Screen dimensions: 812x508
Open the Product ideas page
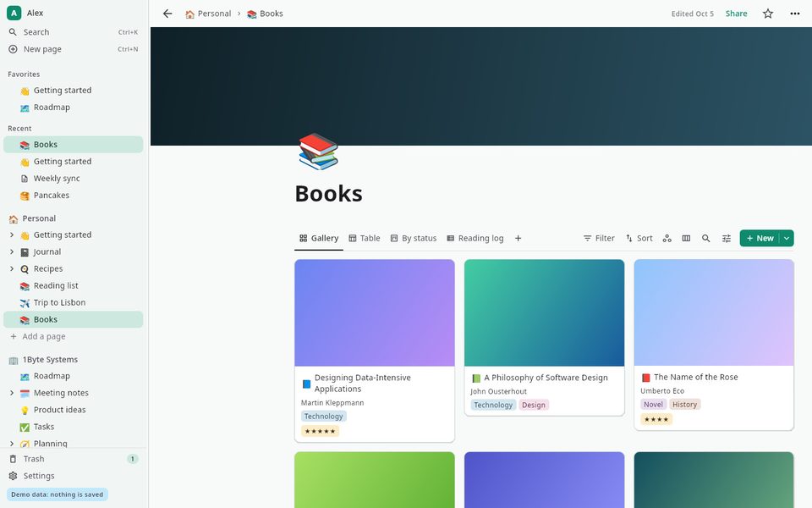74,410
